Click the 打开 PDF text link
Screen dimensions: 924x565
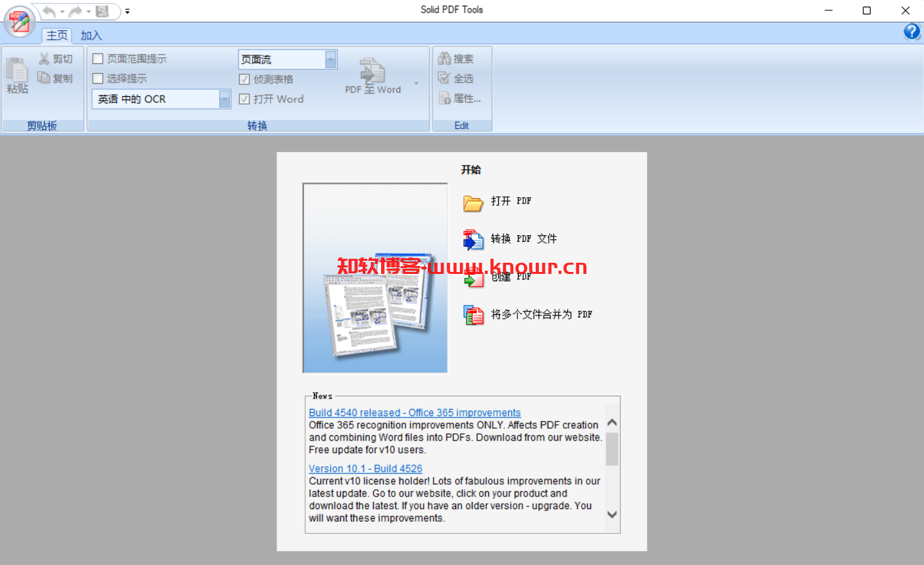(x=511, y=201)
